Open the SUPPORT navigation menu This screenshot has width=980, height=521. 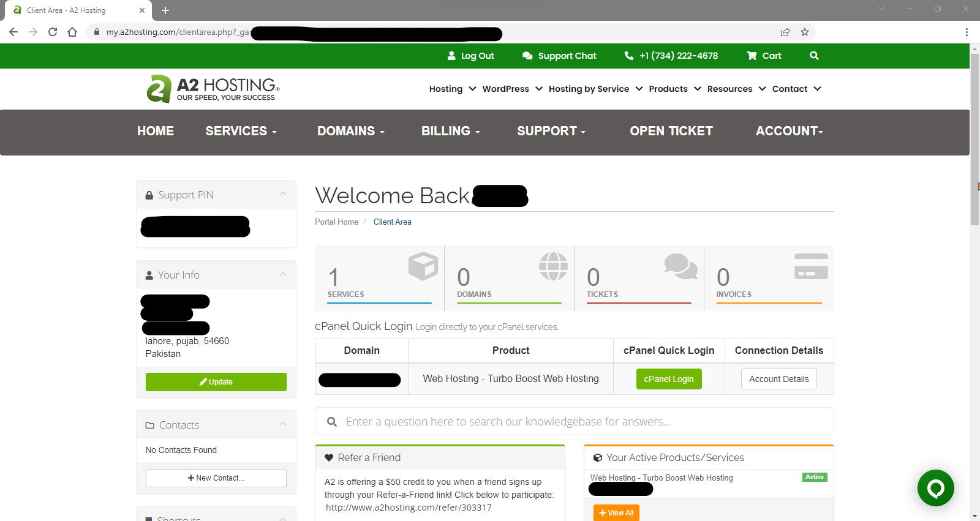point(551,131)
